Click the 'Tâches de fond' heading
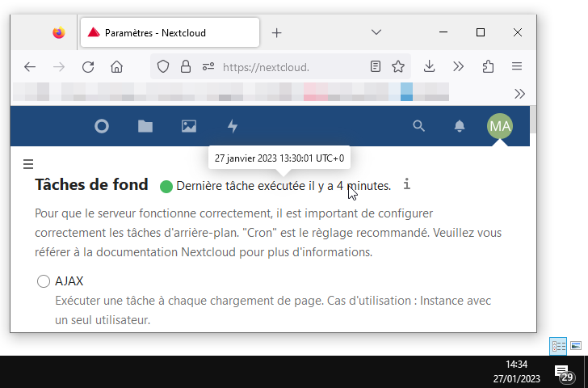The width and height of the screenshot is (588, 388). click(91, 184)
